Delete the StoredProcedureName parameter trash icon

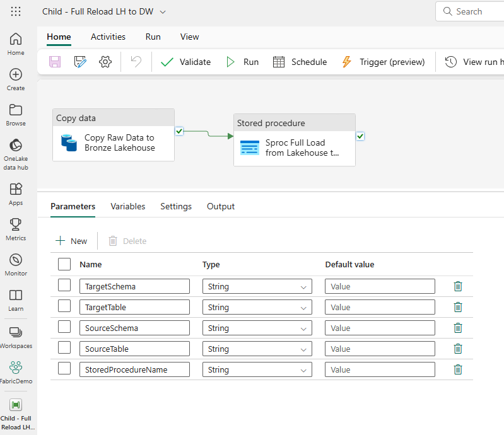[x=458, y=369]
